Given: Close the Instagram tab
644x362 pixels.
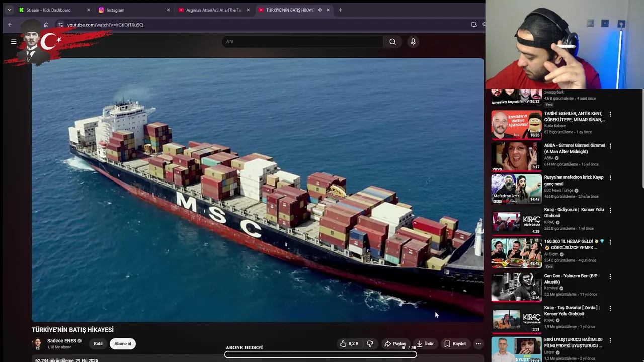Looking at the screenshot, I should [168, 10].
